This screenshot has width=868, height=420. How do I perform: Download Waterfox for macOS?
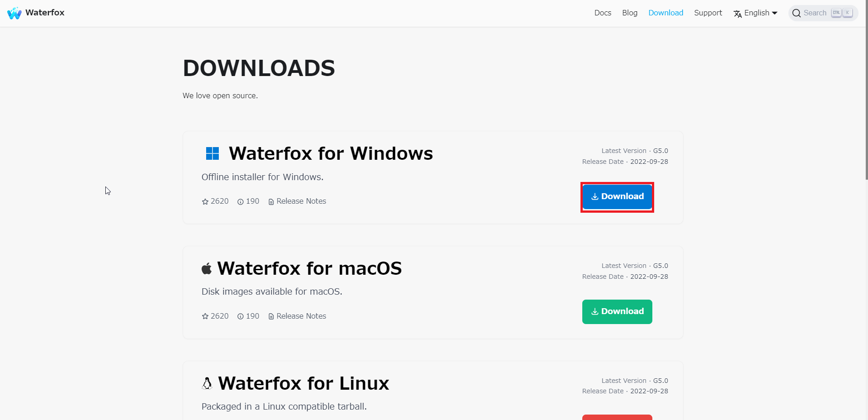[x=617, y=312]
